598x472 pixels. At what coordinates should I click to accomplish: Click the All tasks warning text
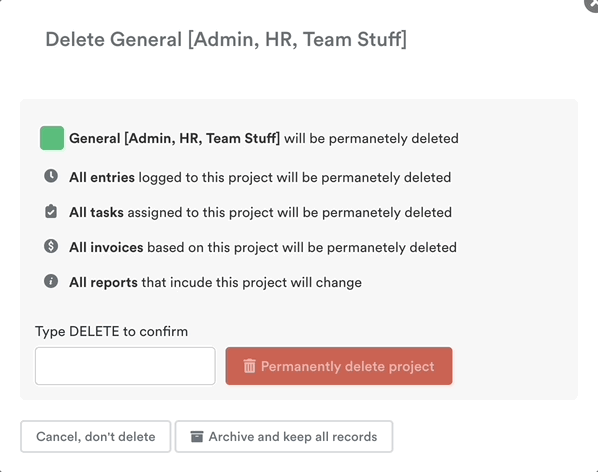tap(260, 213)
